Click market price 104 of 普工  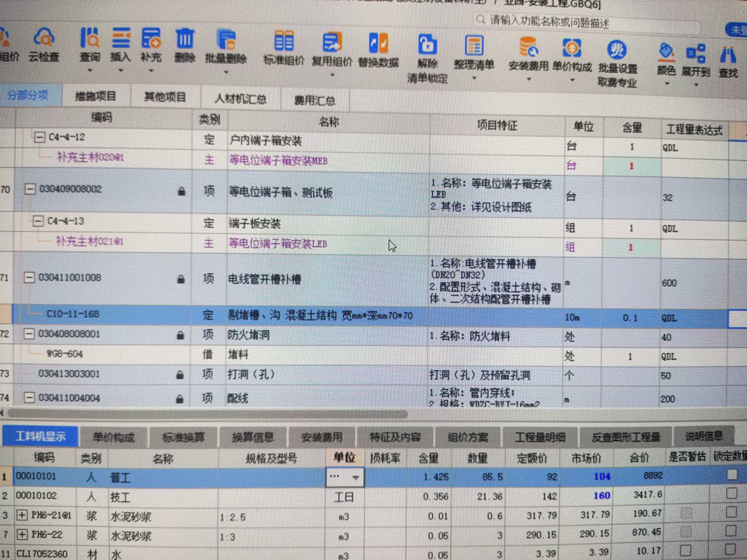602,477
